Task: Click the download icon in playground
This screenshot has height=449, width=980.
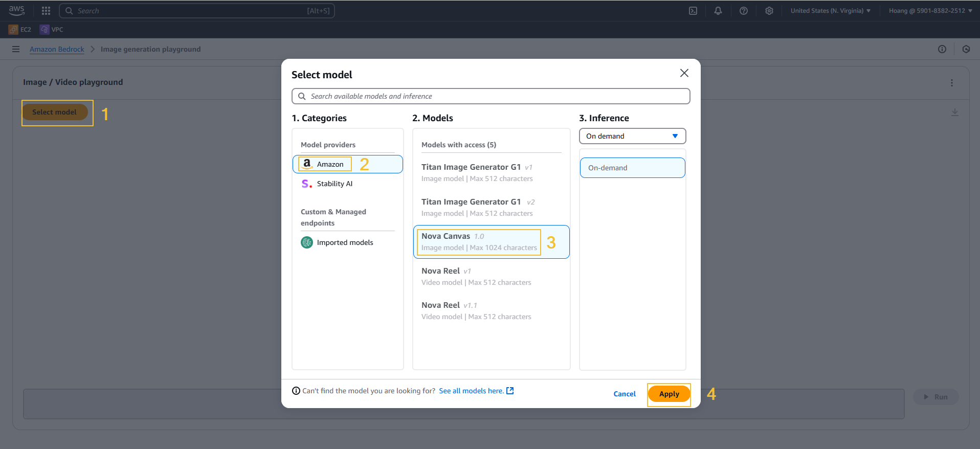Action: pyautogui.click(x=955, y=112)
